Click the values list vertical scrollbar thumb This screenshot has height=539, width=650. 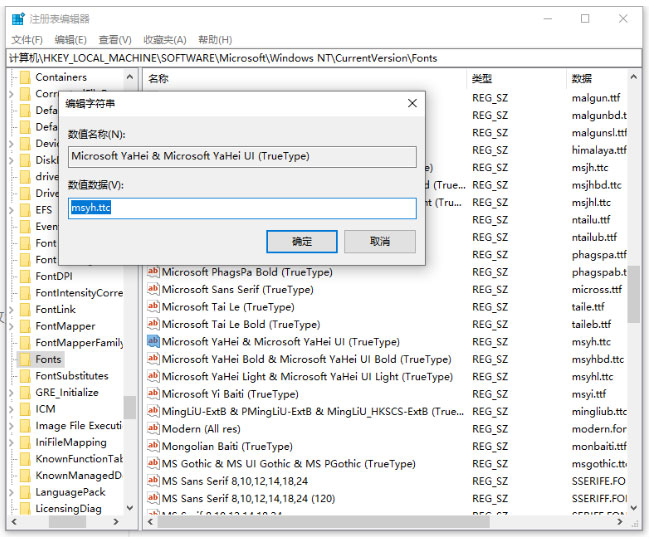(x=633, y=294)
